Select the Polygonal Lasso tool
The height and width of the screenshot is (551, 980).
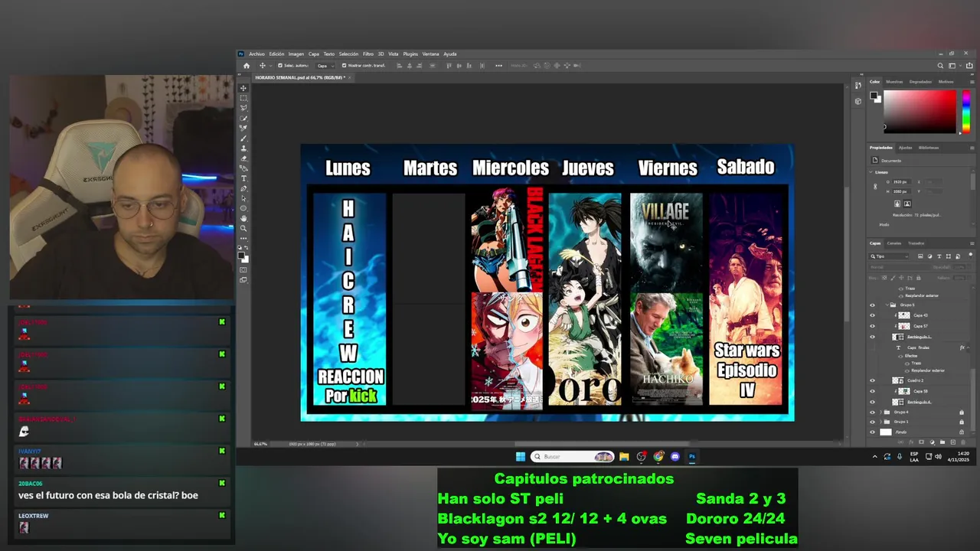click(x=243, y=108)
